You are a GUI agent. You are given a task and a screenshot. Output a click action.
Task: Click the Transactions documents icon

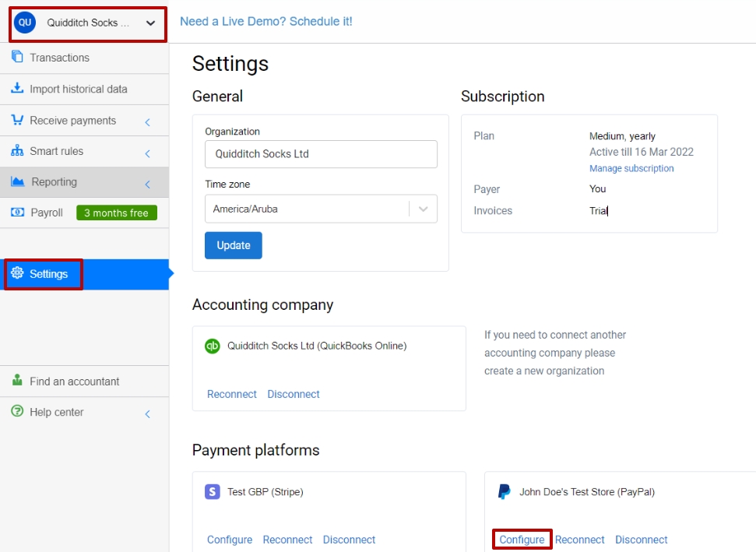pyautogui.click(x=17, y=56)
